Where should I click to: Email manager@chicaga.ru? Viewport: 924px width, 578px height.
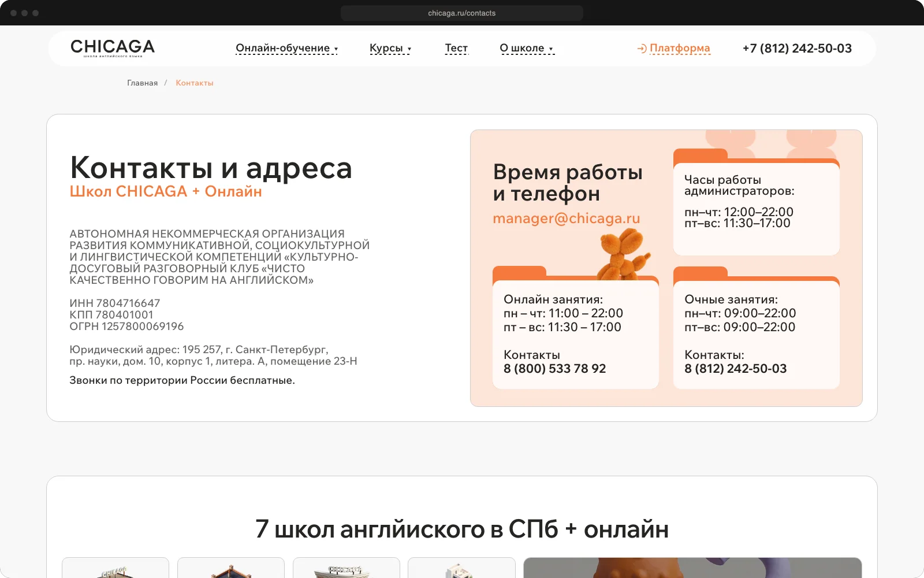pyautogui.click(x=567, y=218)
